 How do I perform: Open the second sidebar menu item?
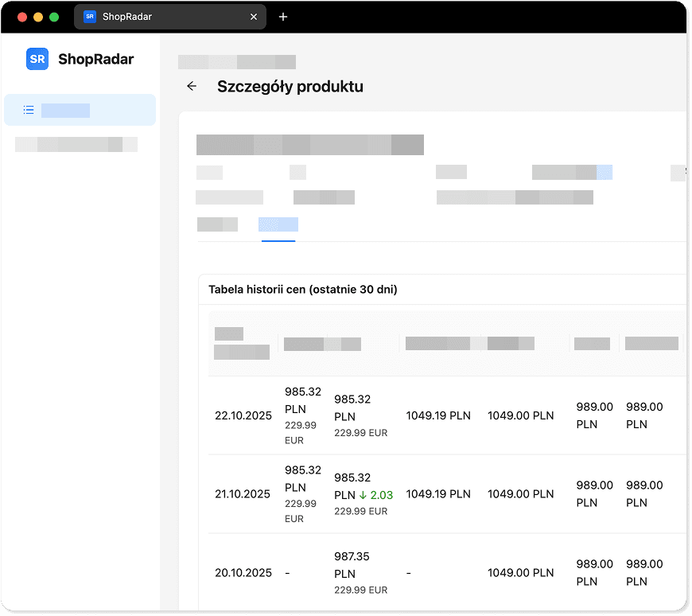[x=76, y=144]
